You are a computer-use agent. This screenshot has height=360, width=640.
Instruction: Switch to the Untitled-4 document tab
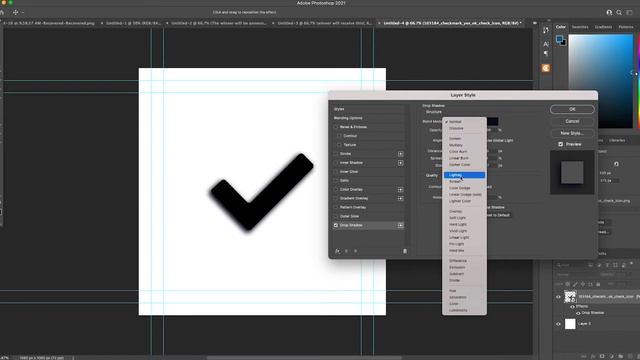click(452, 23)
